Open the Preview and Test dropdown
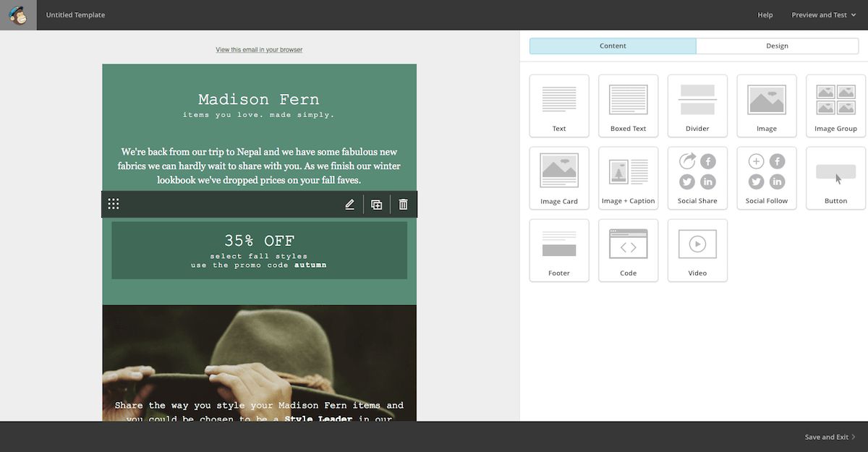This screenshot has height=452, width=868. pyautogui.click(x=819, y=15)
